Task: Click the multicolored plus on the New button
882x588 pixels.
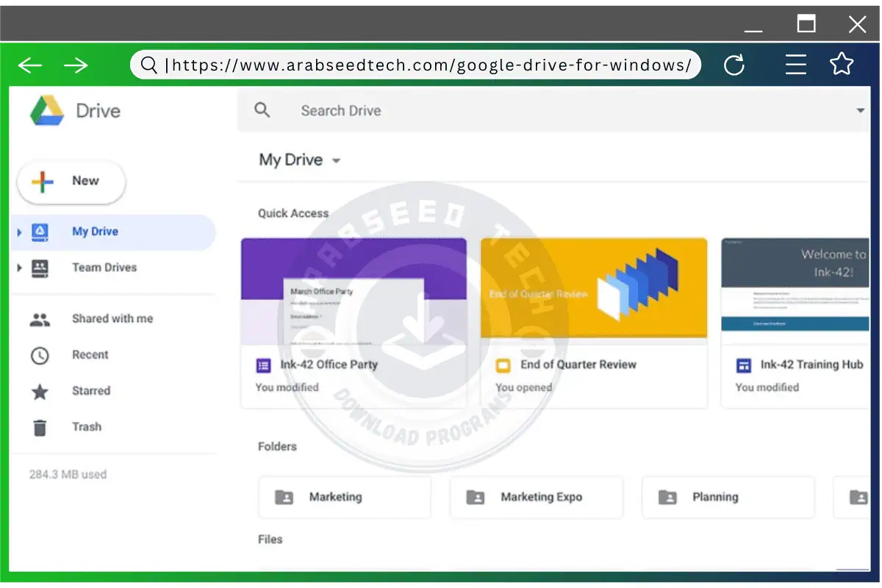Action: 43,180
